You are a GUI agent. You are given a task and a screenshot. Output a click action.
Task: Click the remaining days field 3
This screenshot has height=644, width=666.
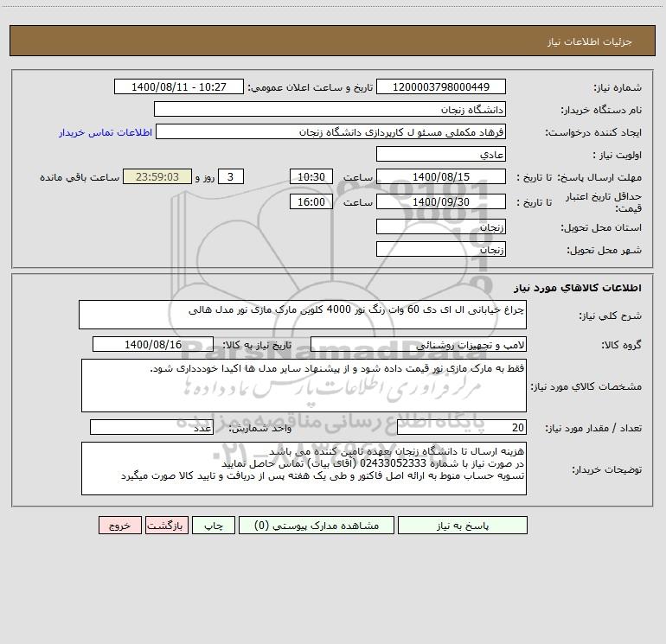point(231,176)
